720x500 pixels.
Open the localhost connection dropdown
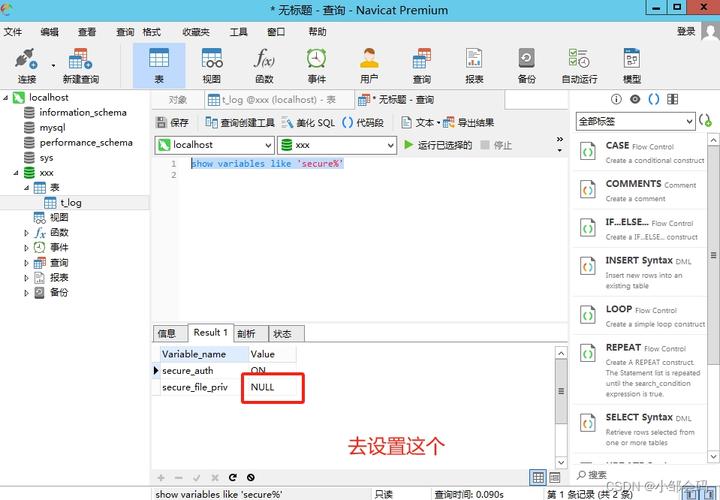(214, 145)
